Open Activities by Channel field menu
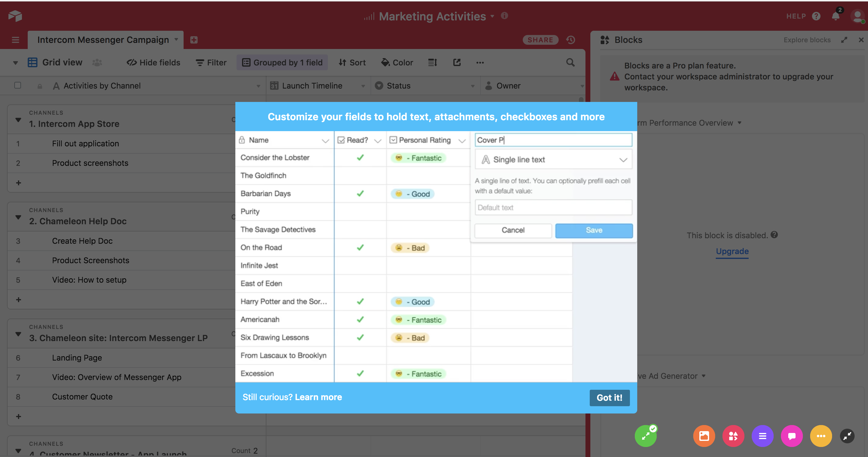Image resolution: width=868 pixels, height=457 pixels. coord(258,86)
